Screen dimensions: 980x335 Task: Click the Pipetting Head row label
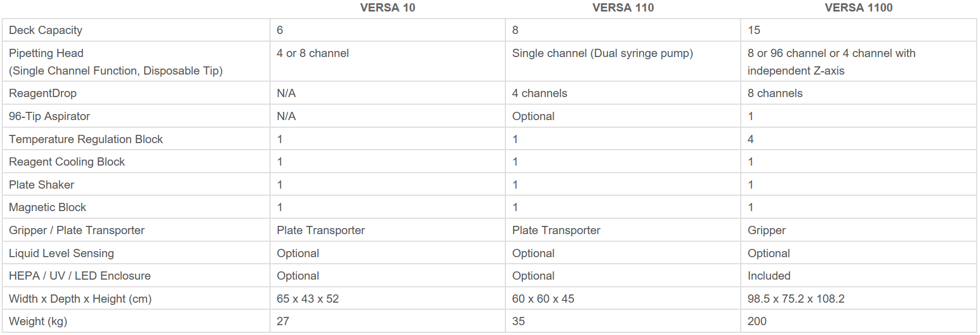point(46,53)
